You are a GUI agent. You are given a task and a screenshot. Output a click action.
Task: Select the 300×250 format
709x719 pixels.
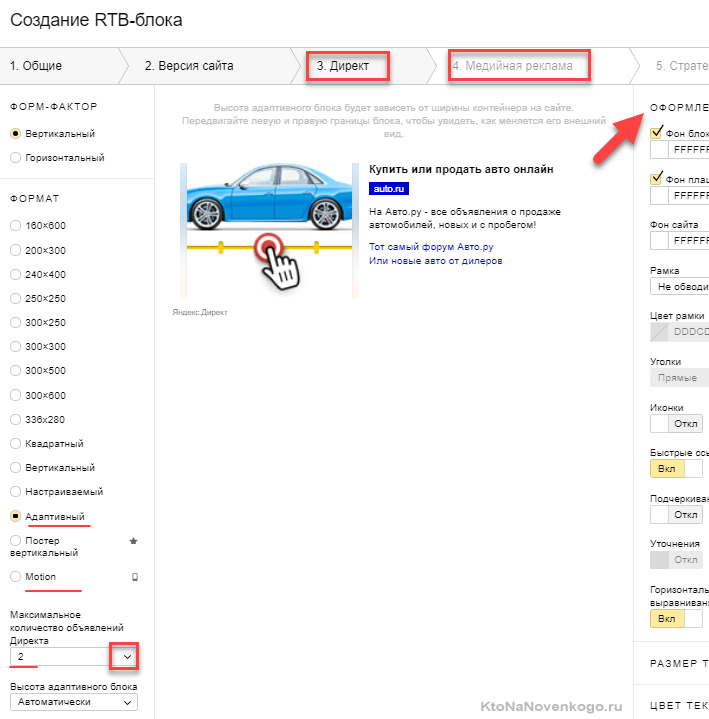click(x=16, y=322)
